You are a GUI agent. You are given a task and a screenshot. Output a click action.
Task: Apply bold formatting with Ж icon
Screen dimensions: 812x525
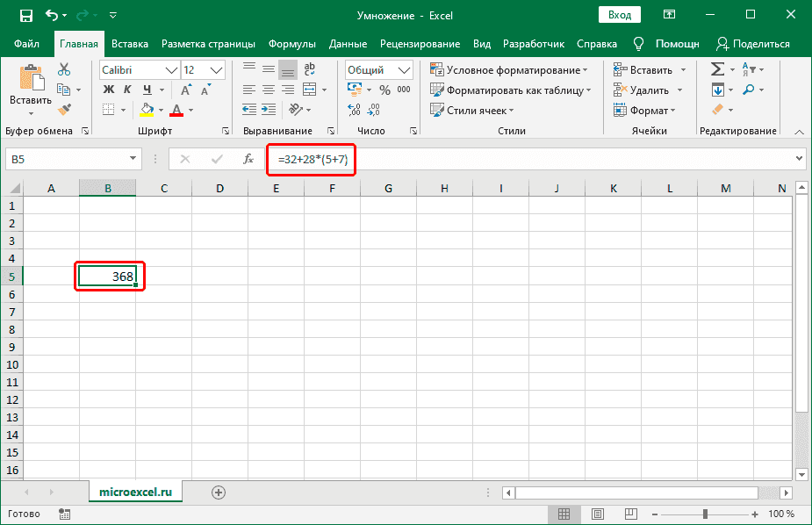pyautogui.click(x=109, y=90)
